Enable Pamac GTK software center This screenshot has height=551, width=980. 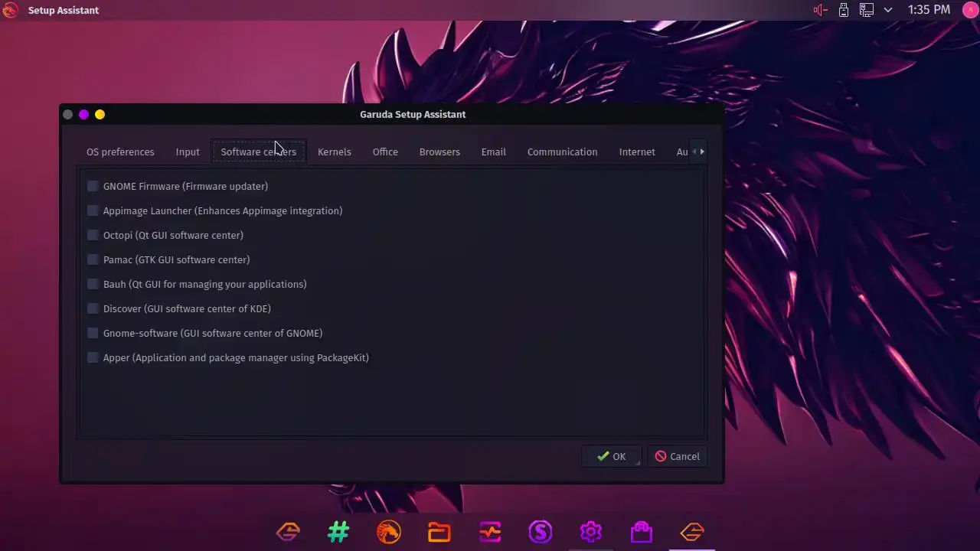point(93,259)
